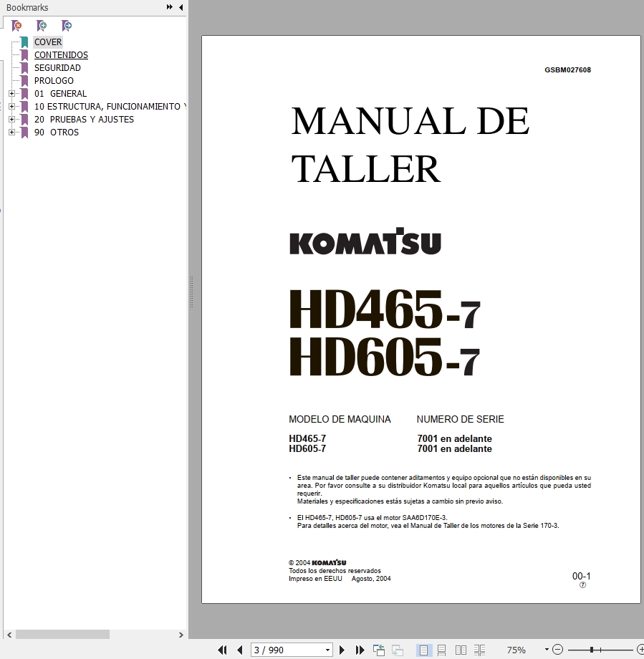
Task: Open the SEGURIDAD bookmark
Action: click(x=57, y=67)
